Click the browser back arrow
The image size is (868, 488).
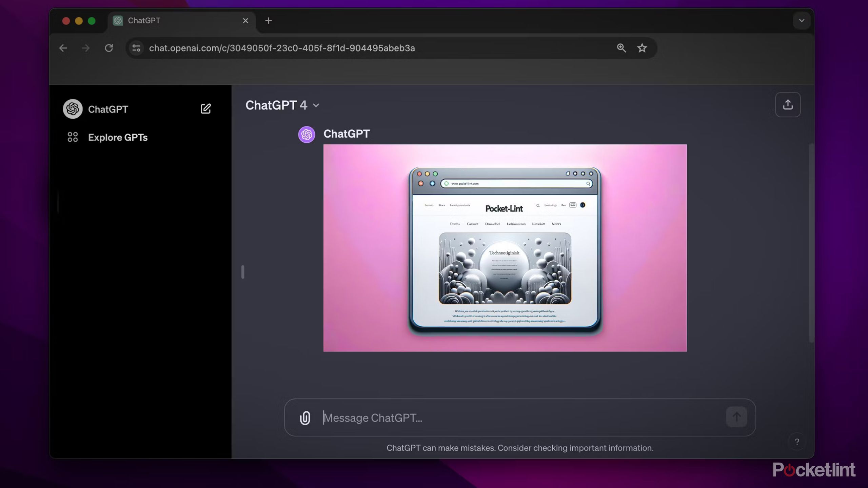[63, 48]
